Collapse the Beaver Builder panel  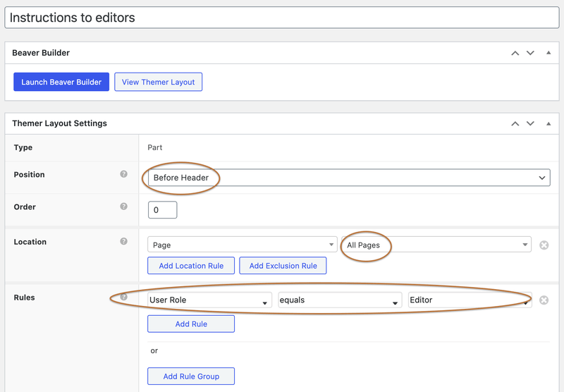coord(548,53)
